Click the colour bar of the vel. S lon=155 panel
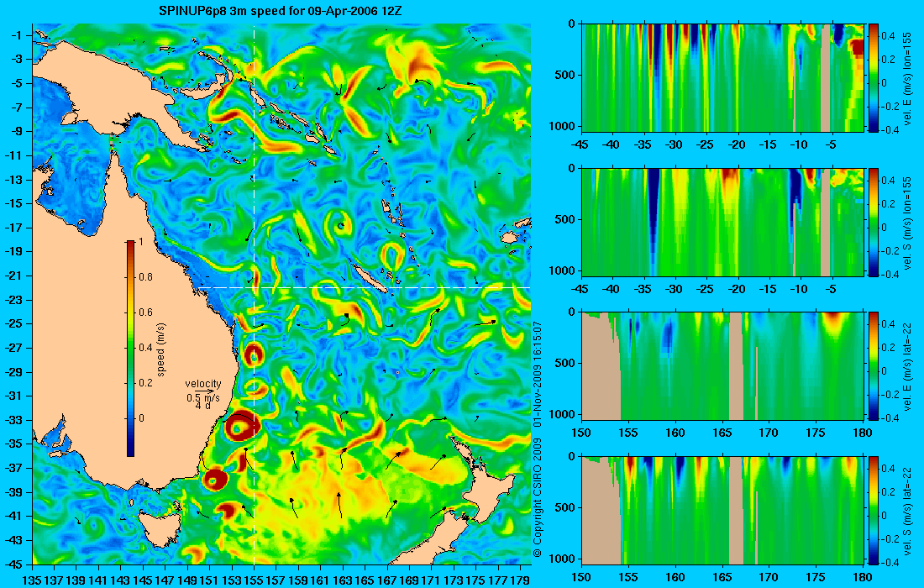The height and width of the screenshot is (588, 924). point(874,222)
